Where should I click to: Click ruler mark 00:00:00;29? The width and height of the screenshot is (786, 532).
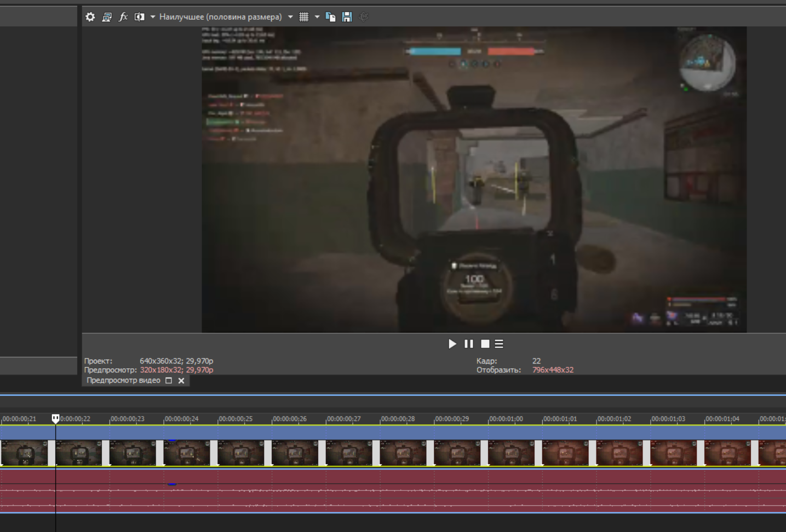tap(452, 419)
